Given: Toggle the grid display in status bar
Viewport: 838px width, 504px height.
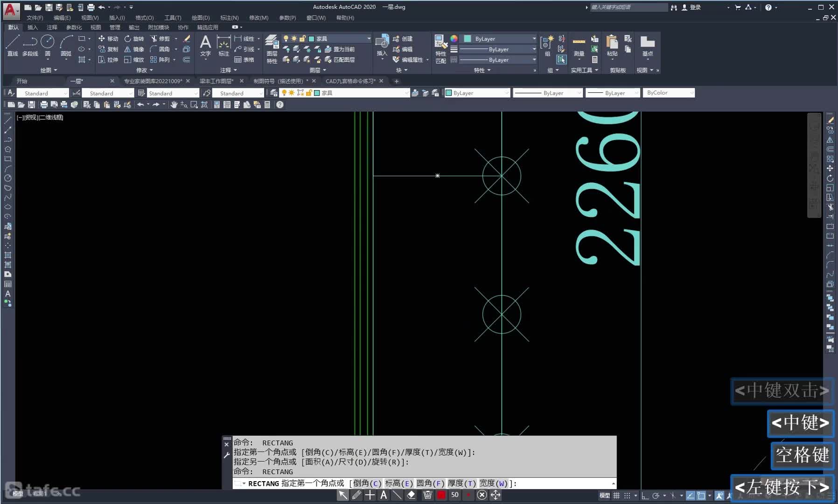Looking at the screenshot, I should pyautogui.click(x=617, y=496).
